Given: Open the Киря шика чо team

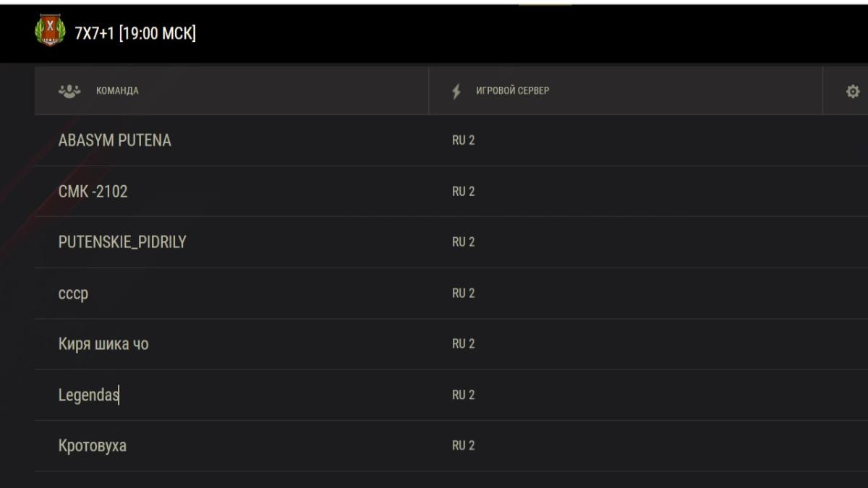Looking at the screenshot, I should (x=103, y=344).
